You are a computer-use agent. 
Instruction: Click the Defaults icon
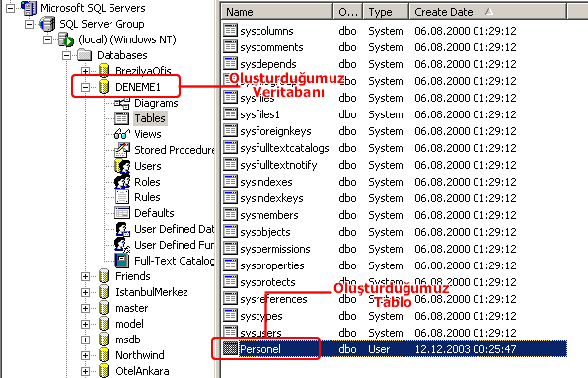click(122, 213)
